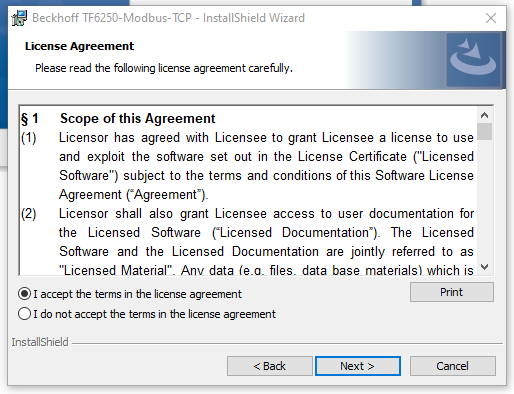This screenshot has width=514, height=394.
Task: Go back with the < Back button
Action: [270, 366]
